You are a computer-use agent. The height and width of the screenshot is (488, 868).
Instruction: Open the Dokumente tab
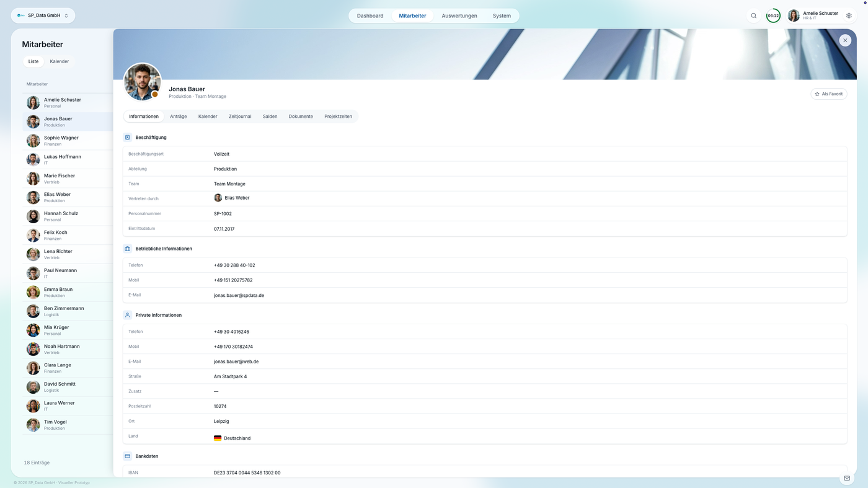coord(301,117)
